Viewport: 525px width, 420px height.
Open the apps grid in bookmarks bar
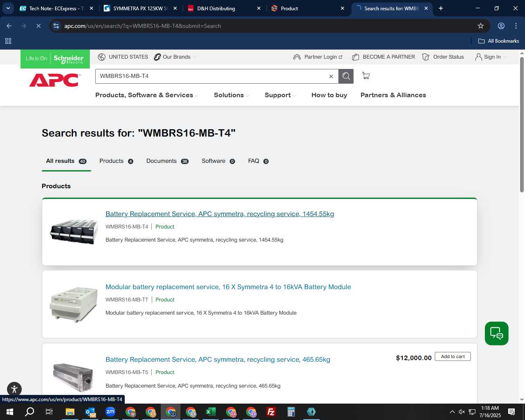coord(8,41)
